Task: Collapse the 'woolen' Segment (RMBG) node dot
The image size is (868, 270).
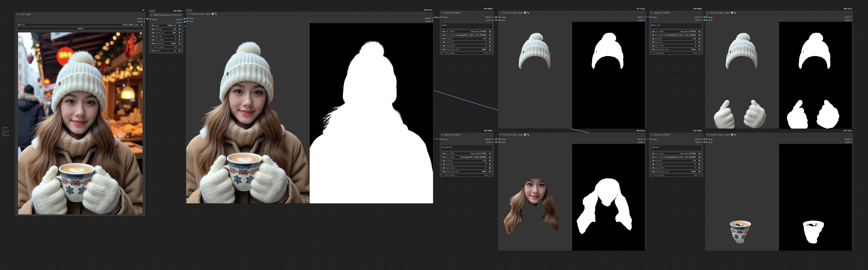Action: click(442, 13)
